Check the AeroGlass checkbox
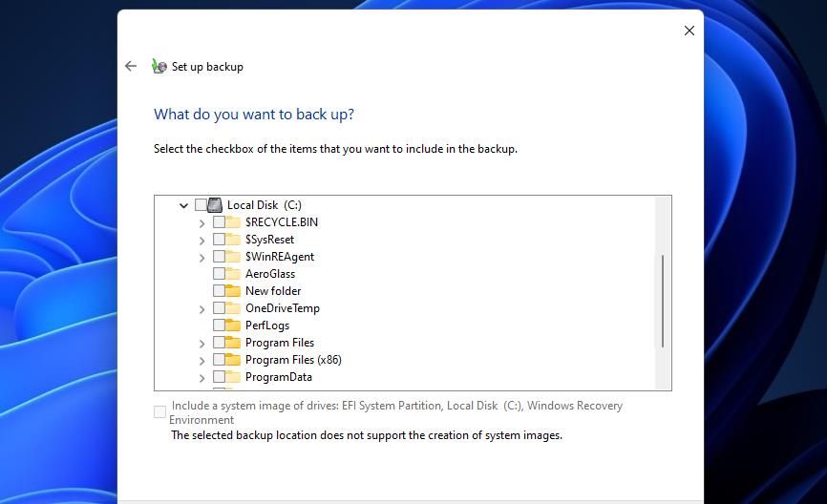827x504 pixels. [x=219, y=274]
